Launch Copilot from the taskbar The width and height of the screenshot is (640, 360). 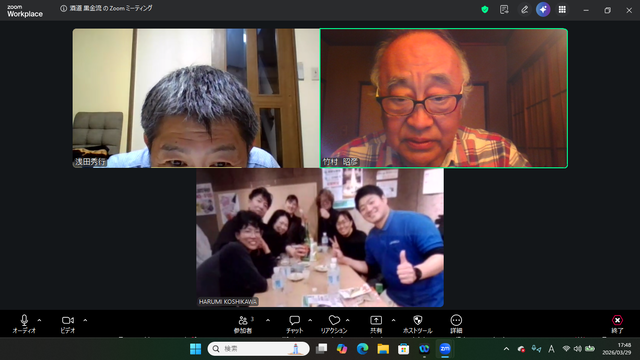click(342, 349)
